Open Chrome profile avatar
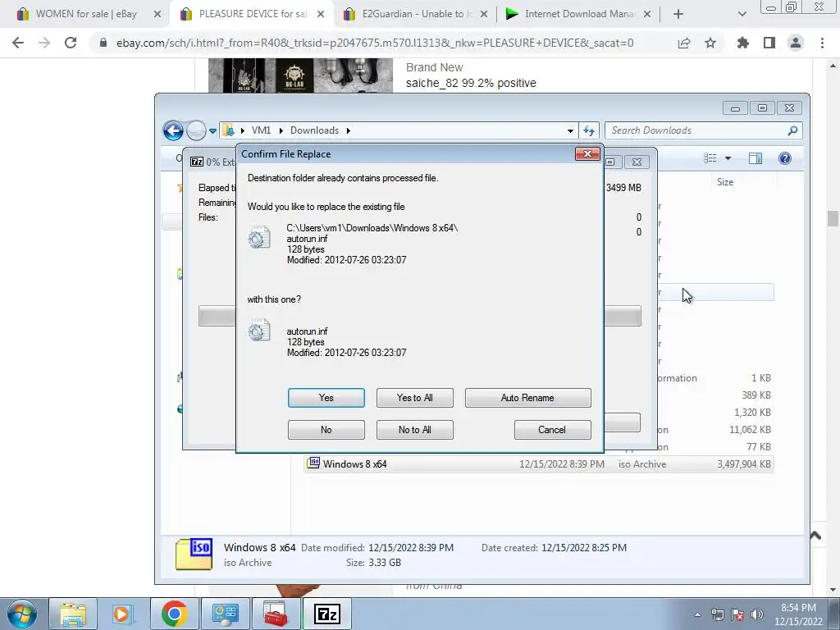This screenshot has width=840, height=630. point(796,43)
